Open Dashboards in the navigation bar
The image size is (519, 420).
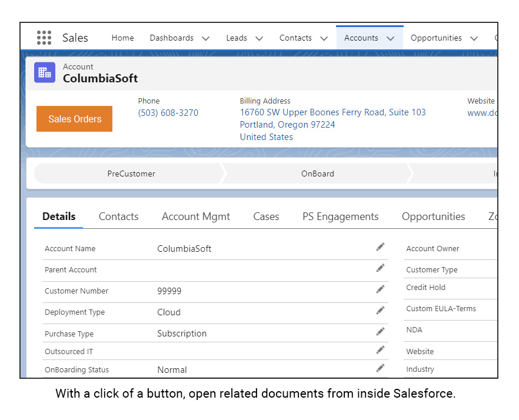(x=171, y=38)
